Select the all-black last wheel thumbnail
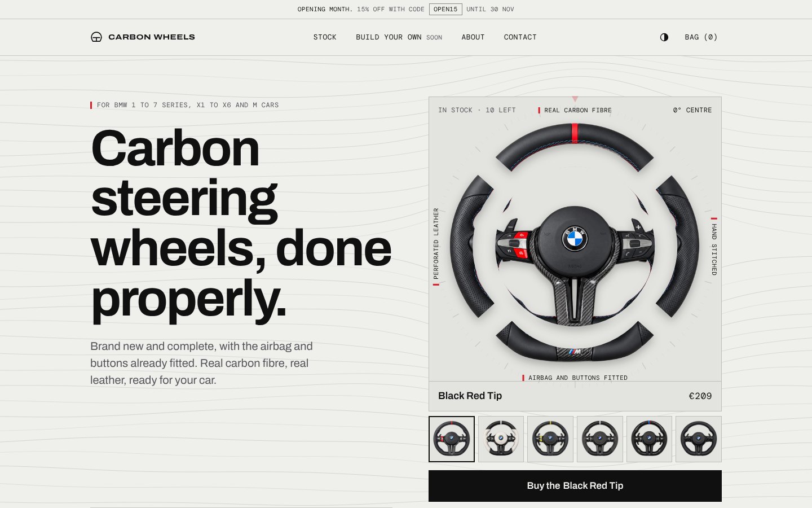 [699, 439]
